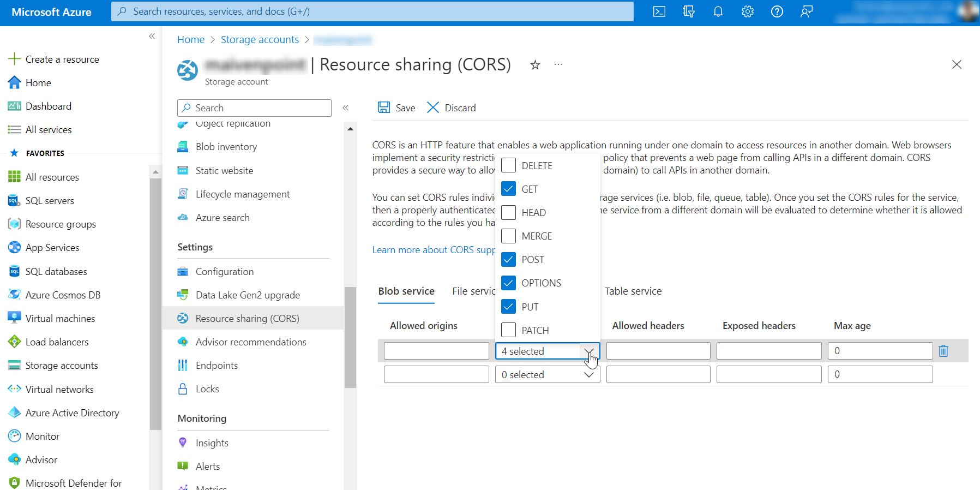This screenshot has height=490, width=980.
Task: Open the feedback icon
Action: pos(807,11)
